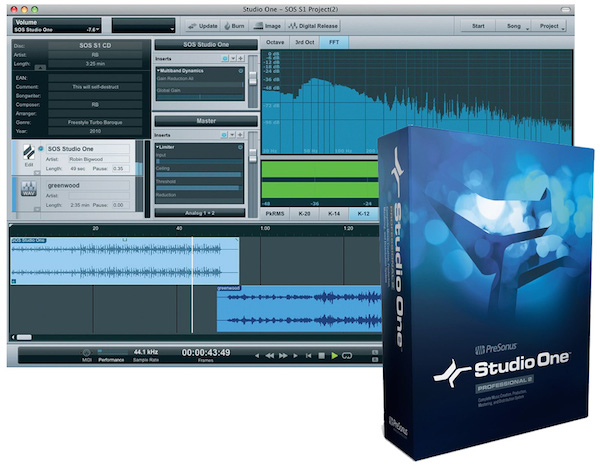Viewport: 600px width, 467px height.
Task: Select the SOS Studio One audio clip
Action: [125, 261]
